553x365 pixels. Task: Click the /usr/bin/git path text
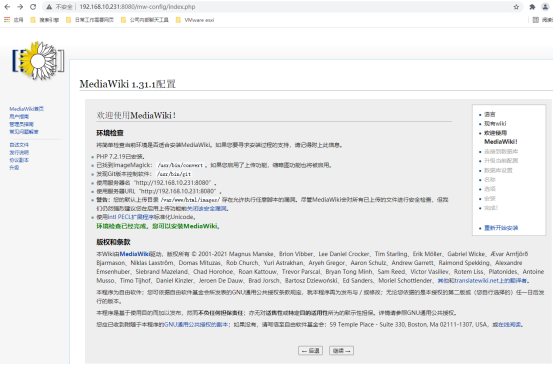pyautogui.click(x=174, y=174)
